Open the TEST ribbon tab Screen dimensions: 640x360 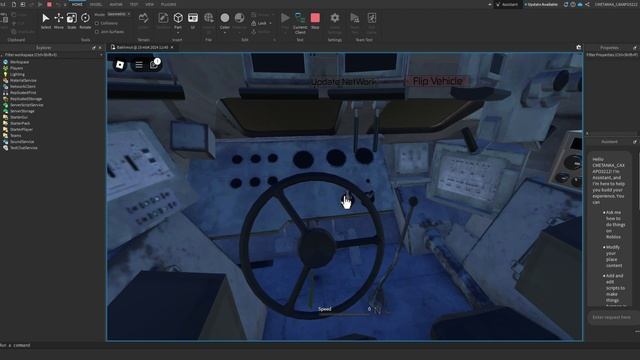134,4
